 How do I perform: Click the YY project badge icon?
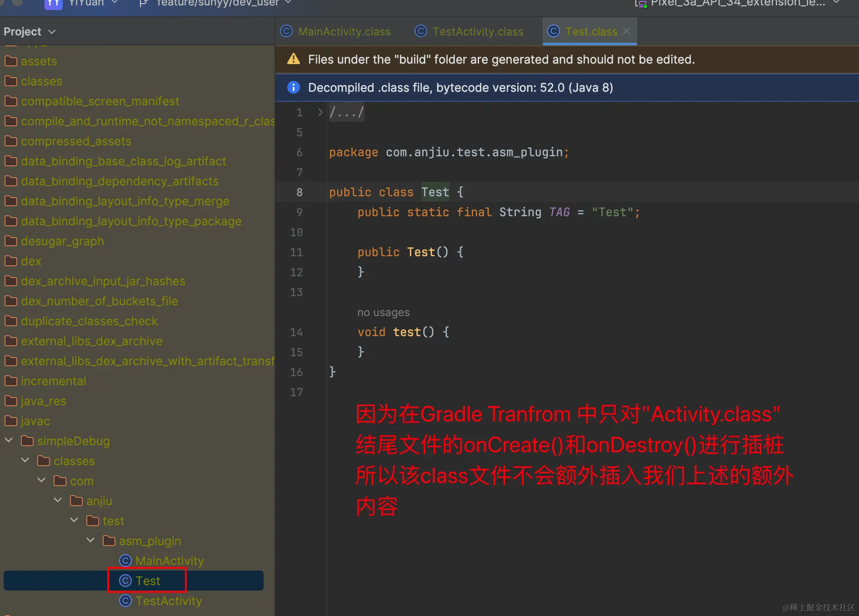(x=53, y=3)
